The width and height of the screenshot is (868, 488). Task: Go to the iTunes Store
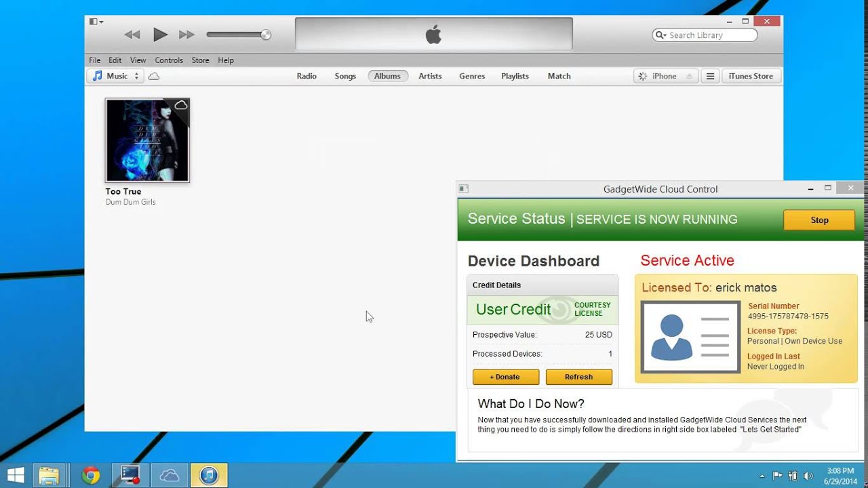tap(751, 76)
